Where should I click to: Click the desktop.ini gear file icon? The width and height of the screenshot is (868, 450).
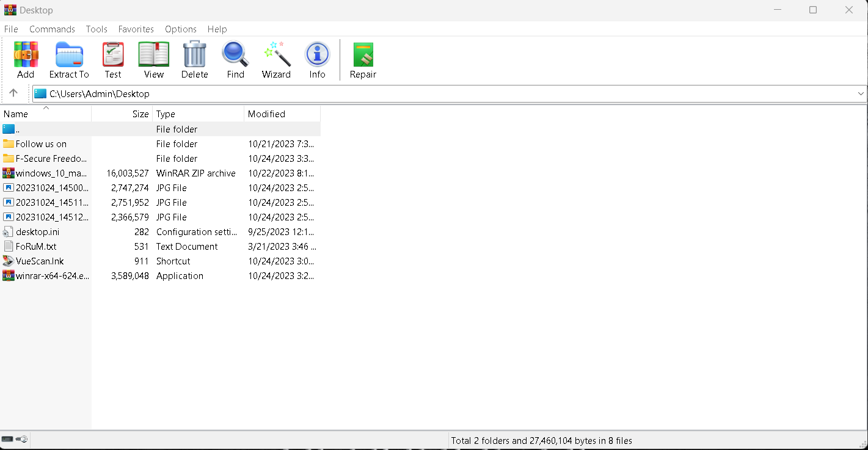click(x=9, y=231)
